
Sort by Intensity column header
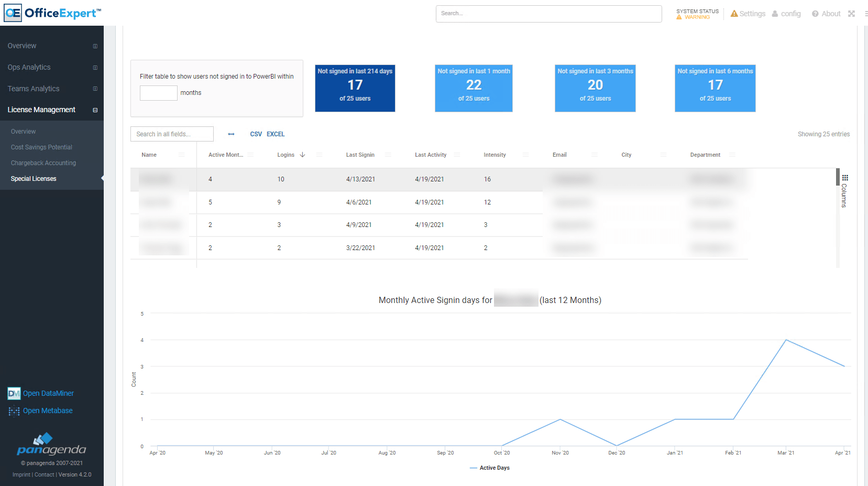tap(495, 155)
